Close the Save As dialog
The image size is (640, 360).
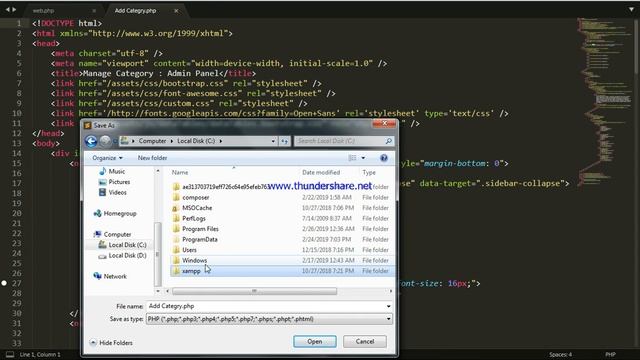(384, 123)
